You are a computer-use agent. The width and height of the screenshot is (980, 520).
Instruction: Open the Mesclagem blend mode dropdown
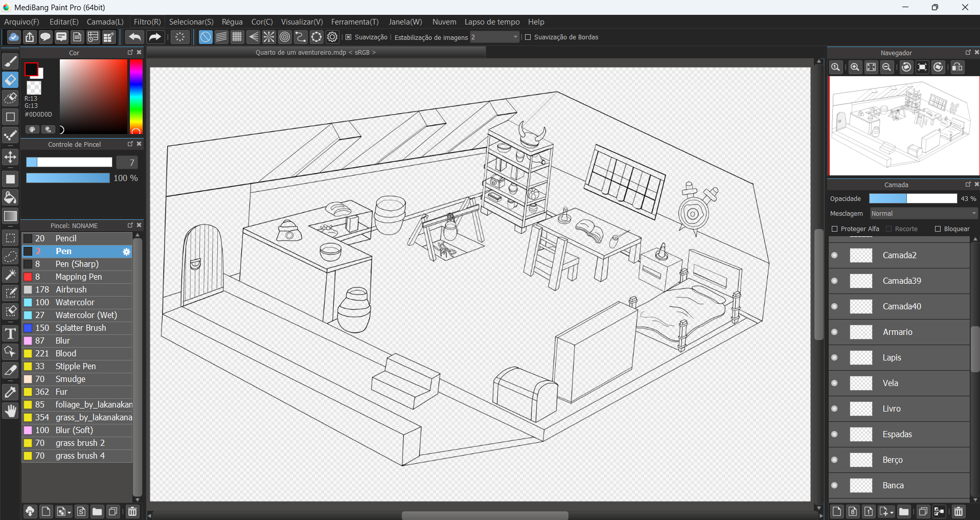(923, 214)
